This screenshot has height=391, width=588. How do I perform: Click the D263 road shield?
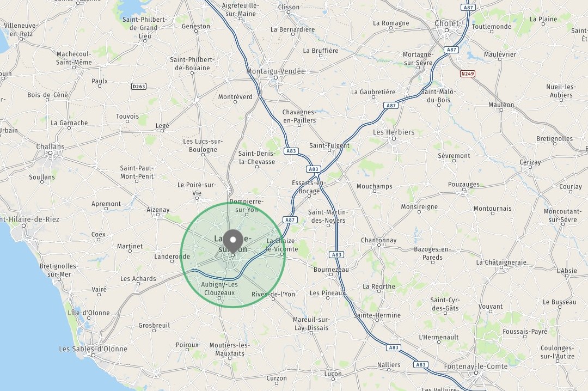pos(139,86)
